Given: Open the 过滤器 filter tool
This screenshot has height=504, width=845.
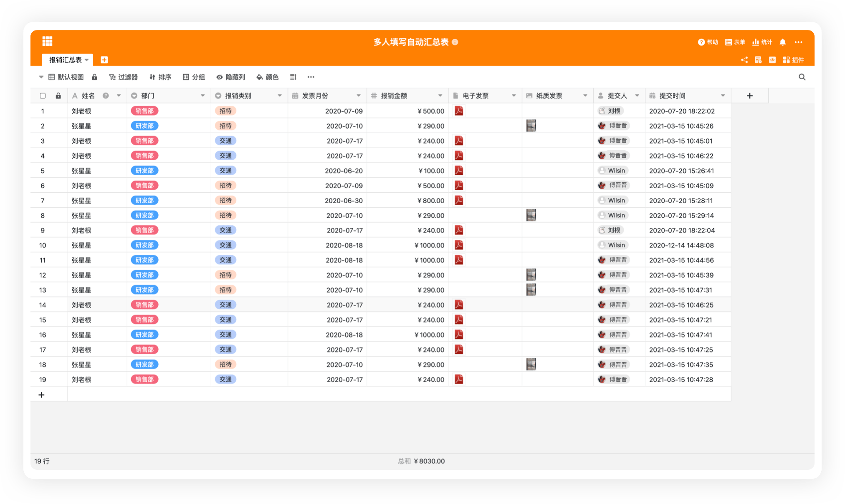Looking at the screenshot, I should coord(123,77).
